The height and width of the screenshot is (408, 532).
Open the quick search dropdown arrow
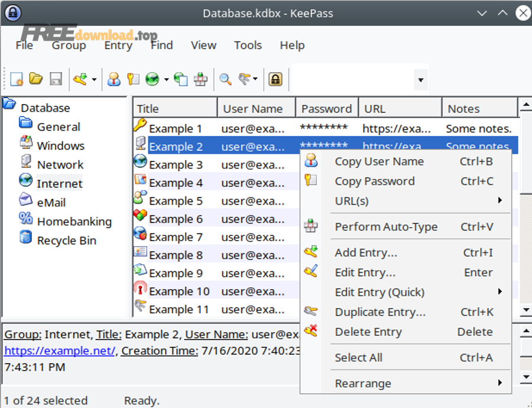[421, 80]
